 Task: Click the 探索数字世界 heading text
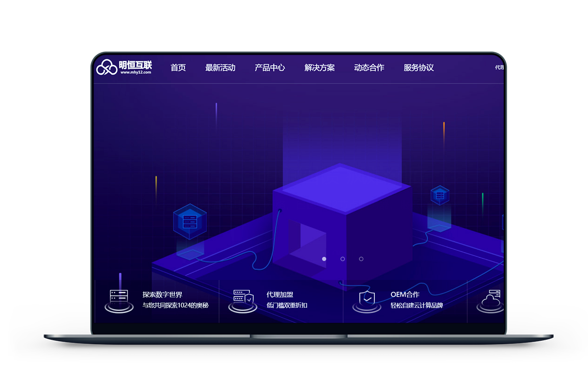pyautogui.click(x=162, y=294)
